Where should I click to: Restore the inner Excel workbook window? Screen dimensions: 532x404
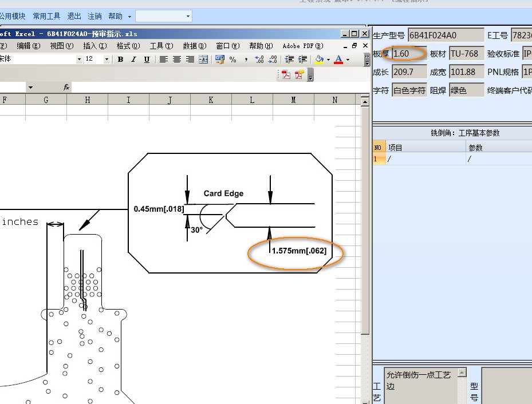click(354, 46)
